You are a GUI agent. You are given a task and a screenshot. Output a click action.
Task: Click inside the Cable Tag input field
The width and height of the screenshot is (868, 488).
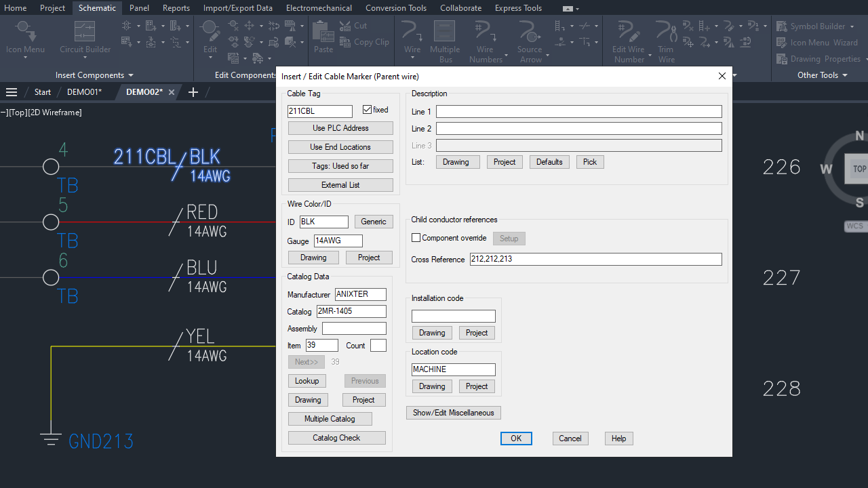point(319,110)
